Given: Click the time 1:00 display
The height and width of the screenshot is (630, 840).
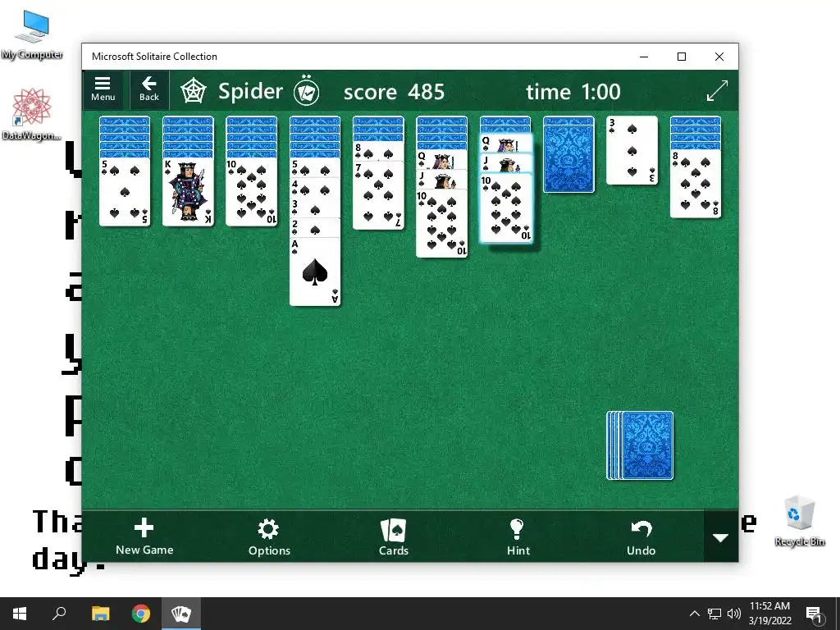Looking at the screenshot, I should pos(573,92).
